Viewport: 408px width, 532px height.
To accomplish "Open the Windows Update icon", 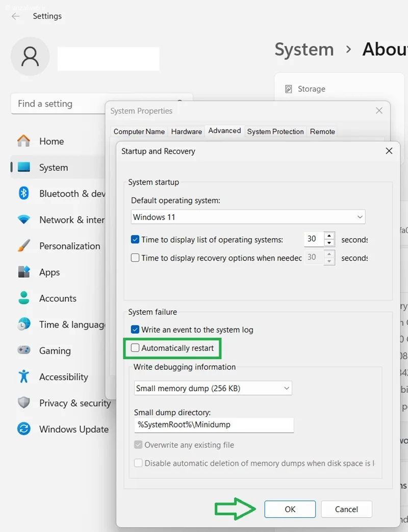I will (23, 429).
